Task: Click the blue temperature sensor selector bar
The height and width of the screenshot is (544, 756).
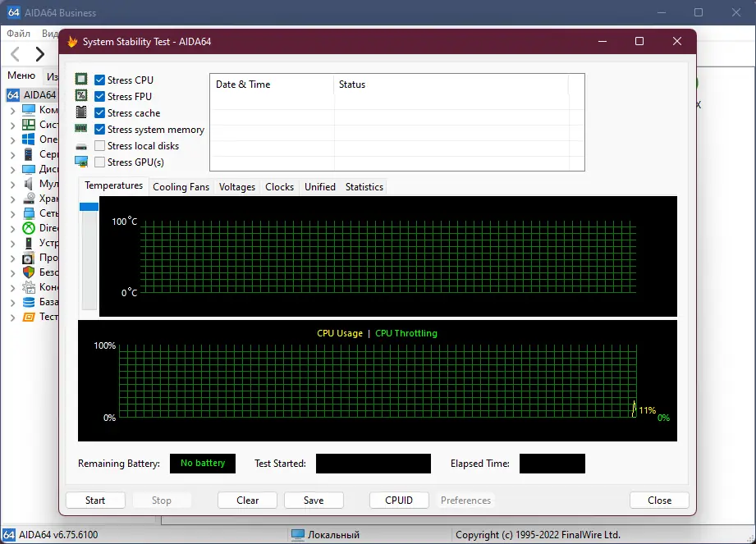Action: point(89,207)
